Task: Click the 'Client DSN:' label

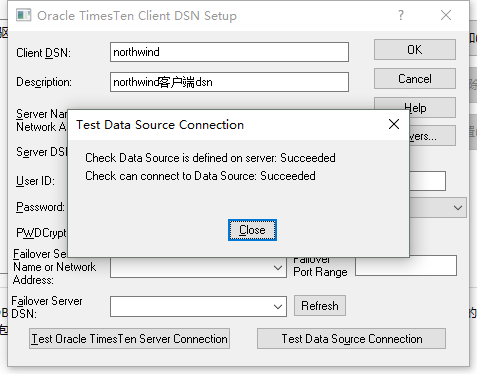Action: coord(44,53)
